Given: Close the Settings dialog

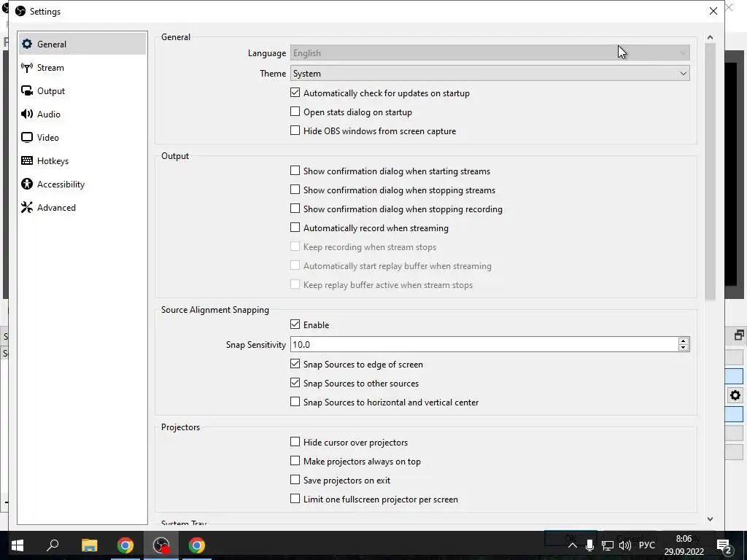Looking at the screenshot, I should pos(713,11).
